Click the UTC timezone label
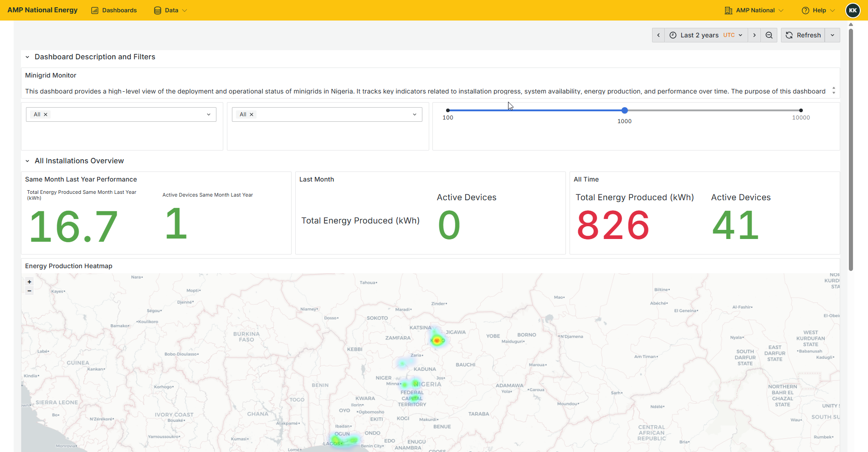868x452 pixels. [x=729, y=35]
